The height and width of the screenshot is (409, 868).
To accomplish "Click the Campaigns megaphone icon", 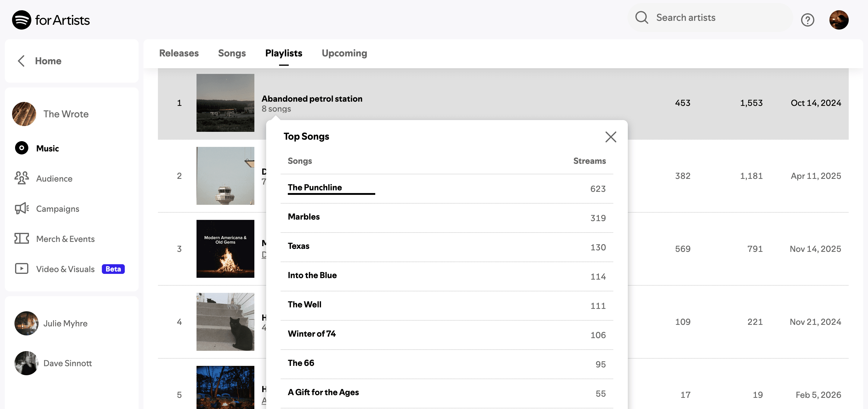I will tap(22, 208).
